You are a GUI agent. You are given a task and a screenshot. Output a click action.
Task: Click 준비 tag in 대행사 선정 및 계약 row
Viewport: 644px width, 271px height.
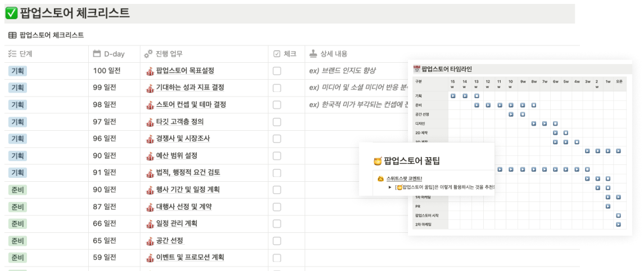point(17,206)
